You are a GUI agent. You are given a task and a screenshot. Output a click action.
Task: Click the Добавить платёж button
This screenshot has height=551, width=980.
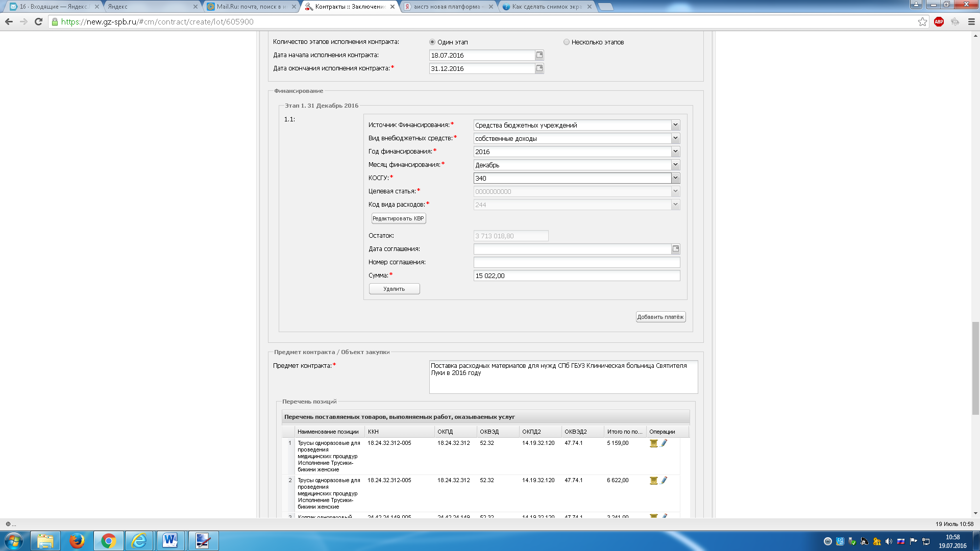[x=660, y=317]
